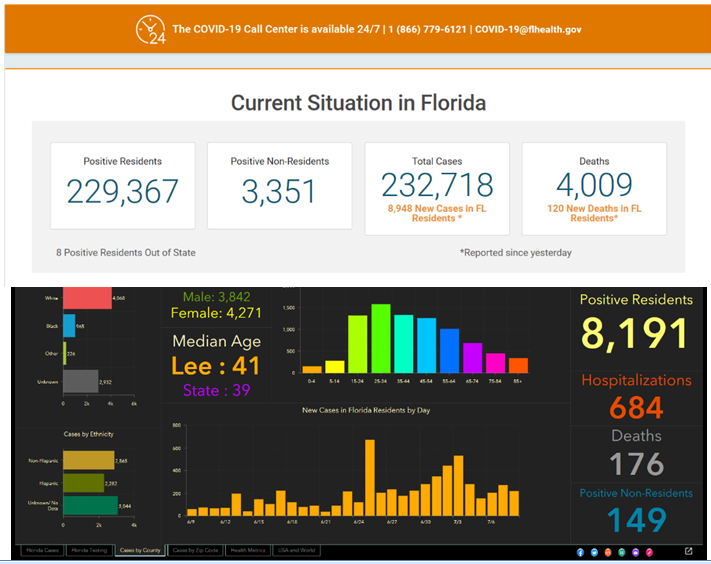This screenshot has height=564, width=711.
Task: Click the Deaths summary card
Action: click(x=594, y=189)
